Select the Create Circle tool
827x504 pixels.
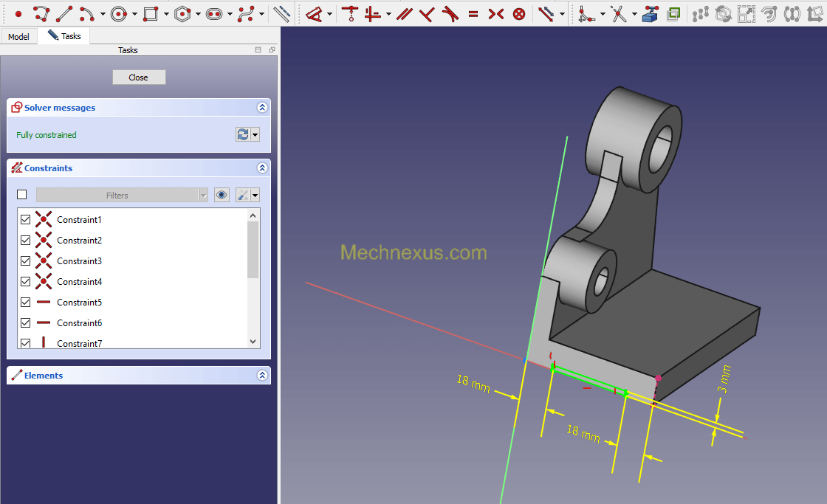(x=118, y=13)
